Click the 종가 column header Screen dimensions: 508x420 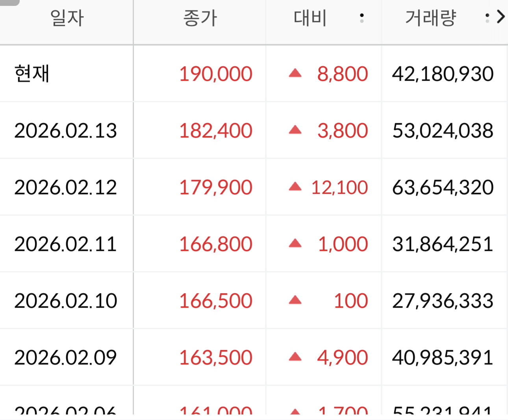[x=200, y=18]
